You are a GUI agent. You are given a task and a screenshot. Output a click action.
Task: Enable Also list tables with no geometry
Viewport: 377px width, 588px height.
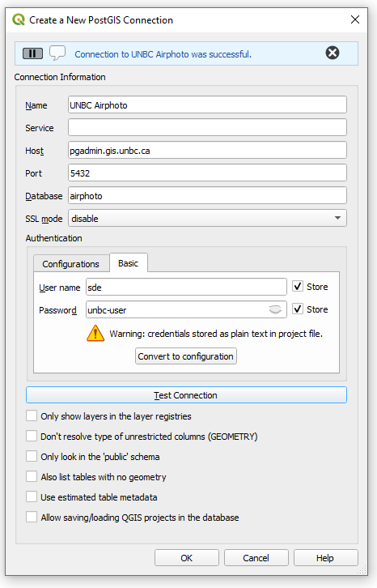click(32, 476)
